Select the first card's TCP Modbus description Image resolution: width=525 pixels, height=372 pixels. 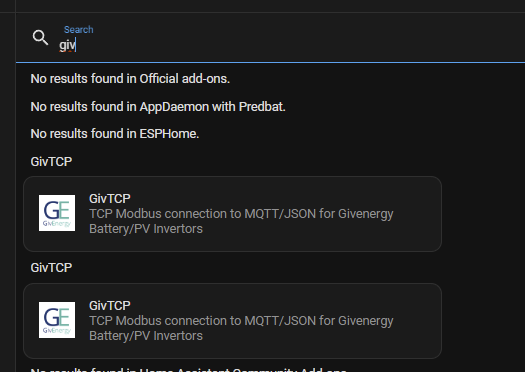click(241, 221)
